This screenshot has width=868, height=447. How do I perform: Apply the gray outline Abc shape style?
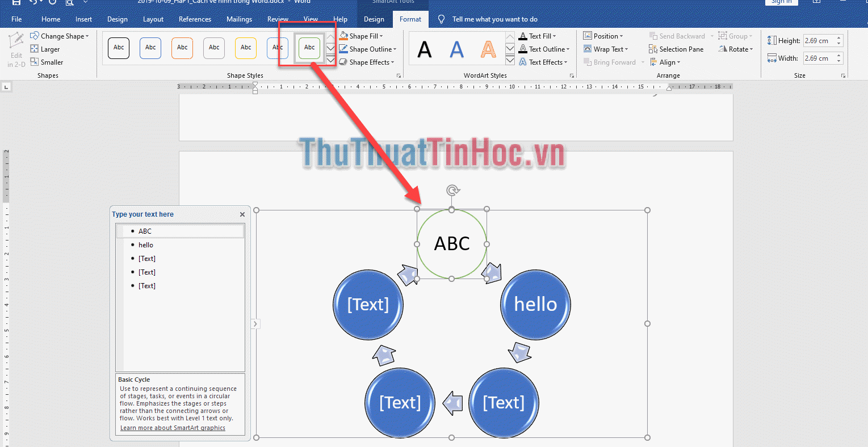point(214,48)
